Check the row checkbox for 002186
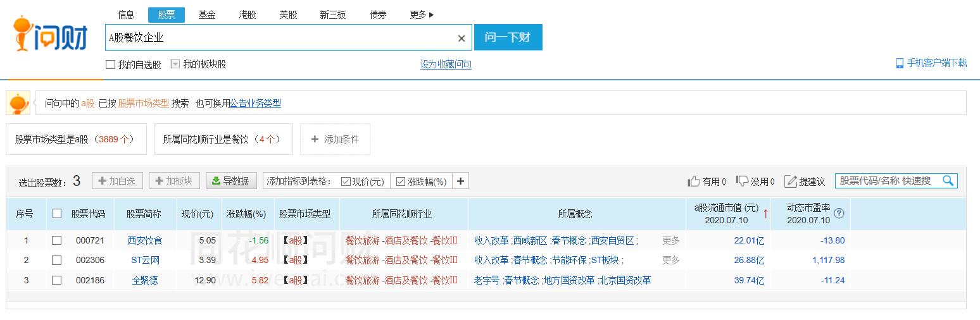 point(57,280)
